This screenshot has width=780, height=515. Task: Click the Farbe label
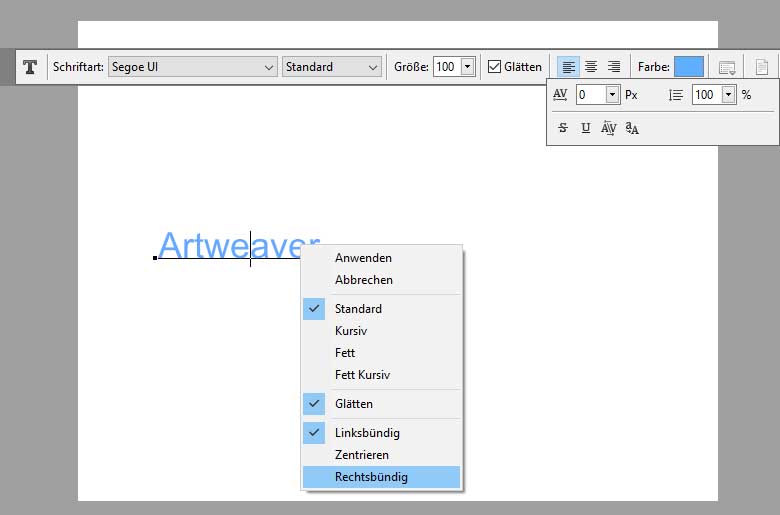(x=654, y=67)
